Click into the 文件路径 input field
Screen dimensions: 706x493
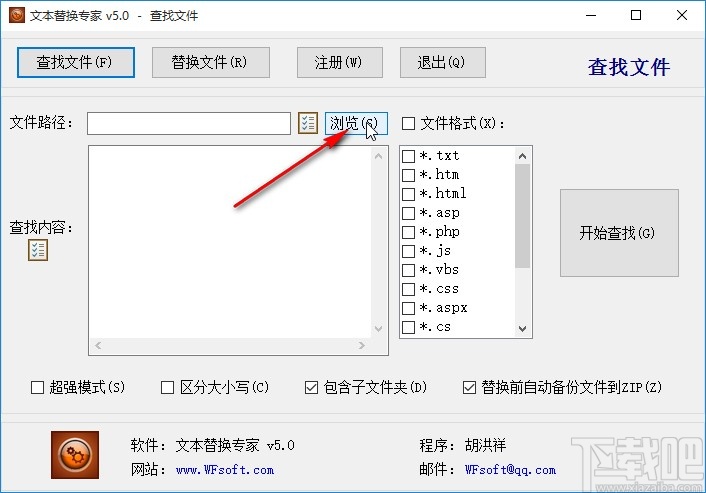(189, 123)
